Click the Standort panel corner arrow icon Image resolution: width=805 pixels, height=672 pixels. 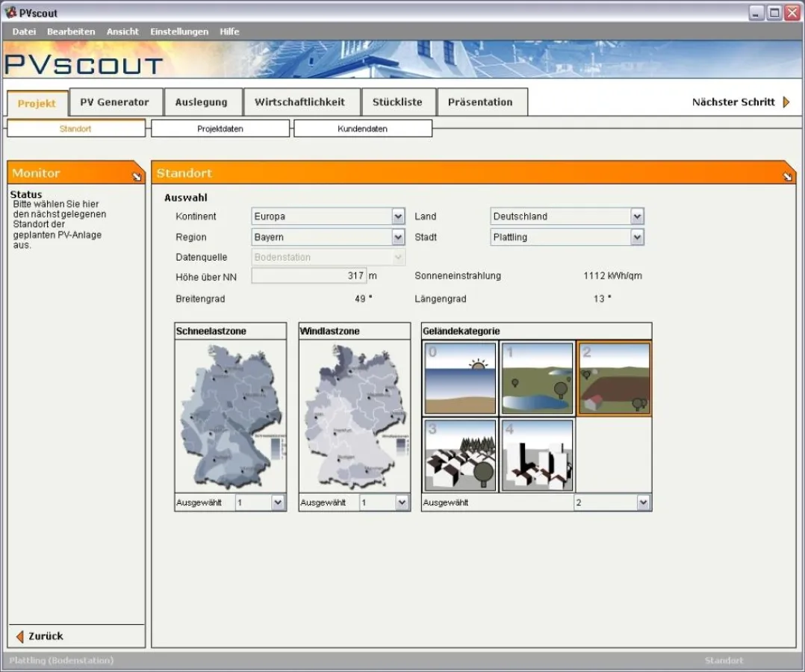tap(788, 176)
